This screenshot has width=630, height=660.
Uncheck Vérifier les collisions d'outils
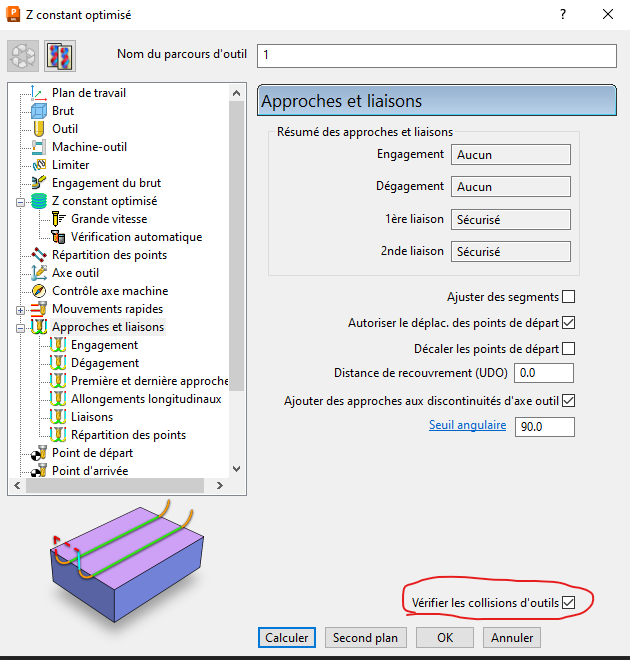click(568, 603)
